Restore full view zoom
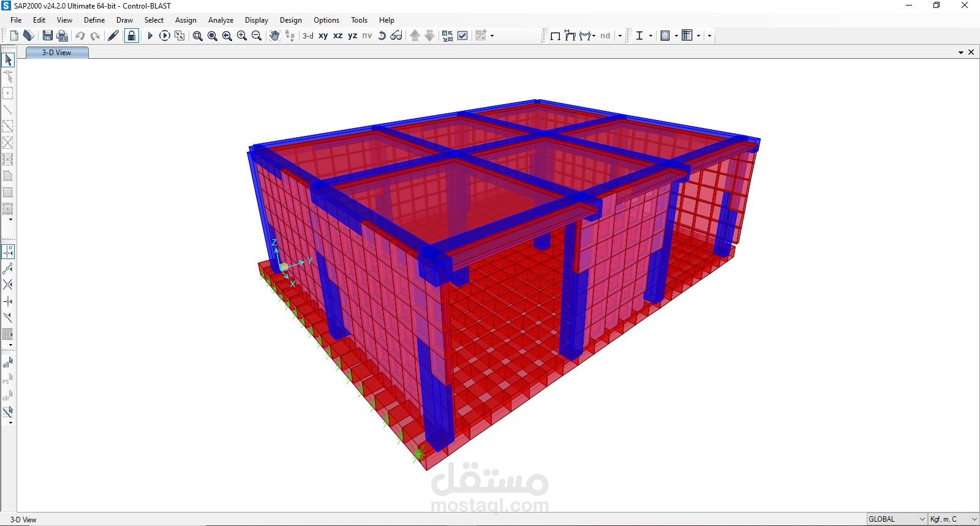 coord(213,36)
